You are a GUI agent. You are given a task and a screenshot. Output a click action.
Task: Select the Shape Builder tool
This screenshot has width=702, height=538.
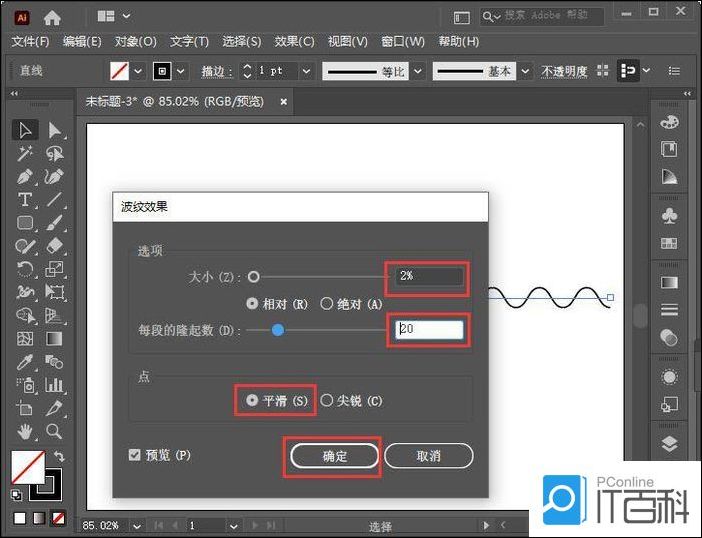(x=25, y=316)
